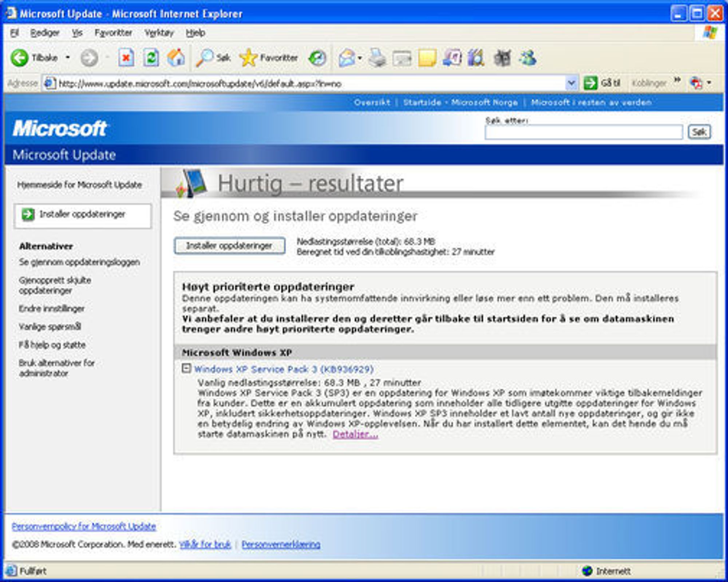Click the IE page icon in title bar
This screenshot has height=582, width=728.
pos(11,13)
